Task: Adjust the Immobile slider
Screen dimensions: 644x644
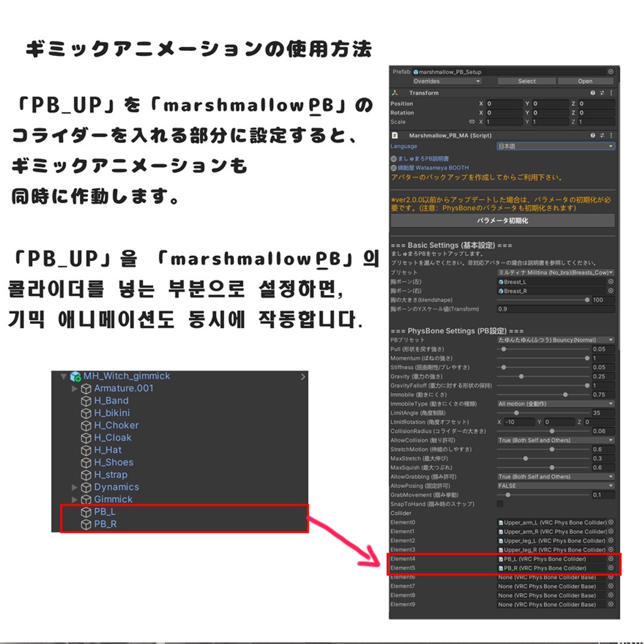Action: [x=543, y=394]
